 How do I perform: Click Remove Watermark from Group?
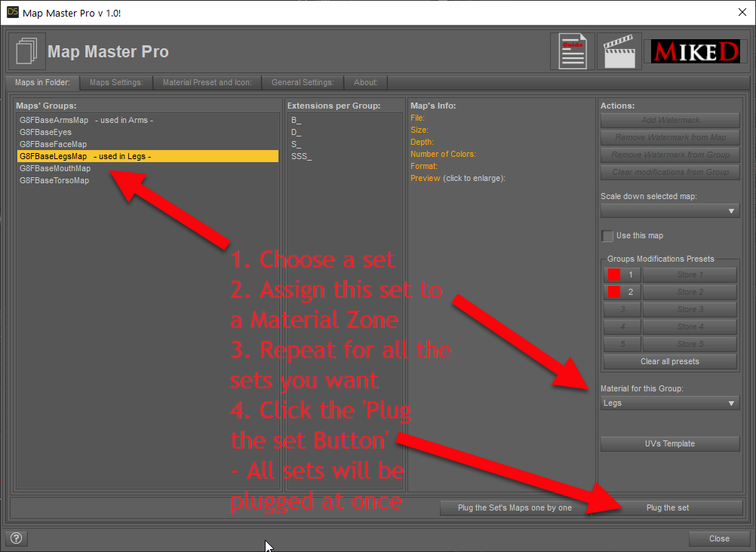[670, 155]
